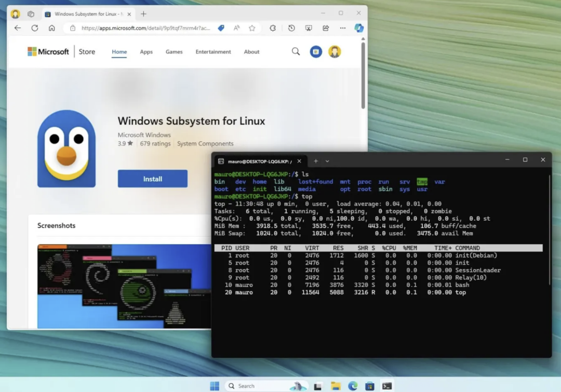
Task: Click the page vertical scrollbar thumb
Action: tap(363, 75)
